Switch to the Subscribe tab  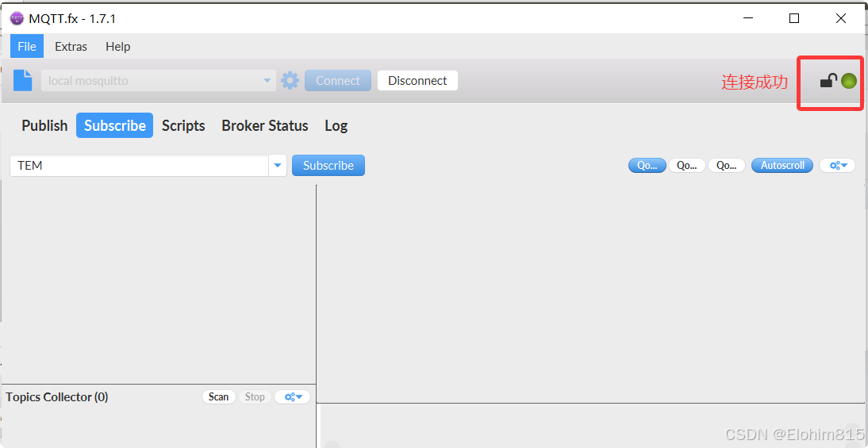pos(114,125)
